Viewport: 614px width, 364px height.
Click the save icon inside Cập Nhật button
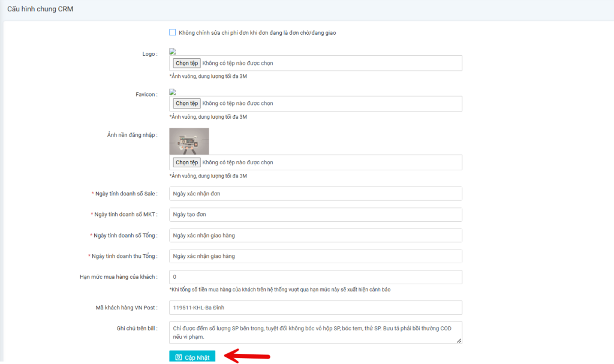coord(178,357)
